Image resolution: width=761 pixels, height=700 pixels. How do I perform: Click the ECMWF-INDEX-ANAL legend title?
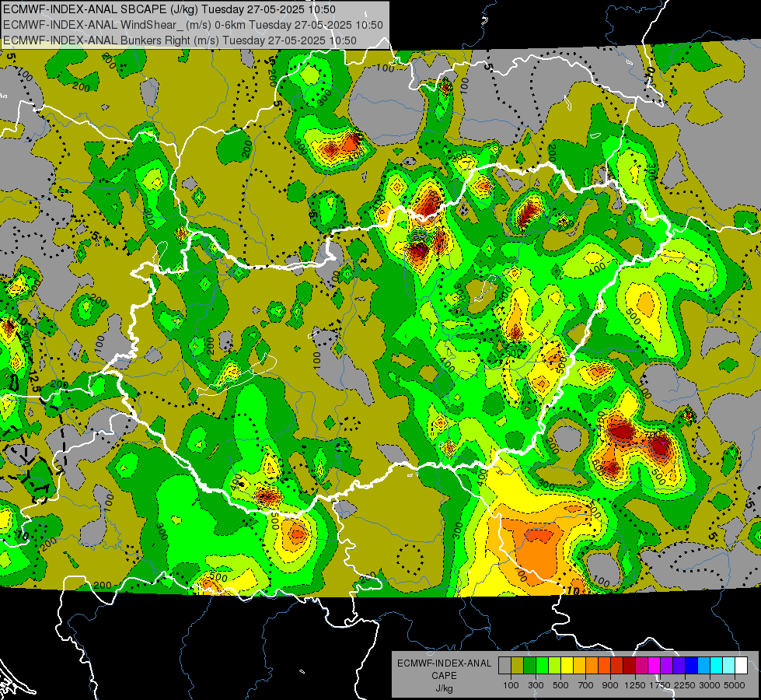(x=444, y=663)
